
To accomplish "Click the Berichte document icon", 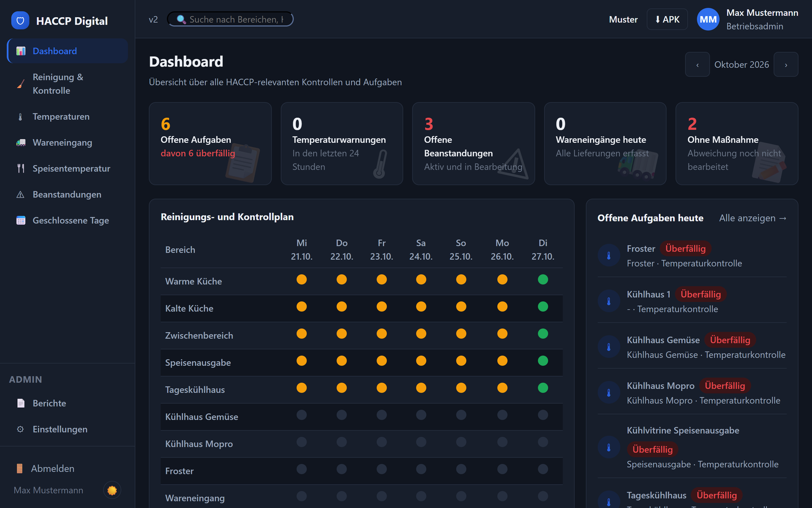I will click(21, 403).
